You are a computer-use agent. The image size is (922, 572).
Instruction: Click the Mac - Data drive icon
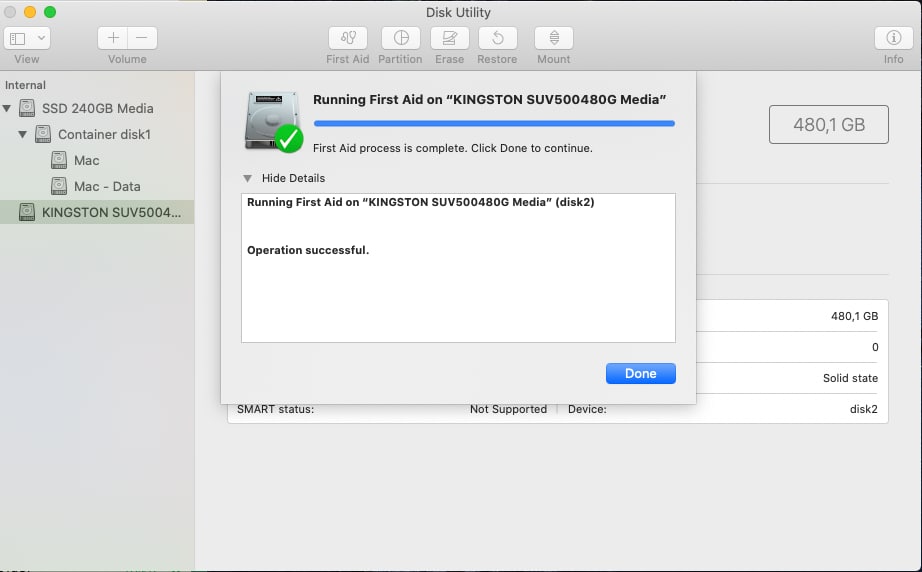[58, 186]
